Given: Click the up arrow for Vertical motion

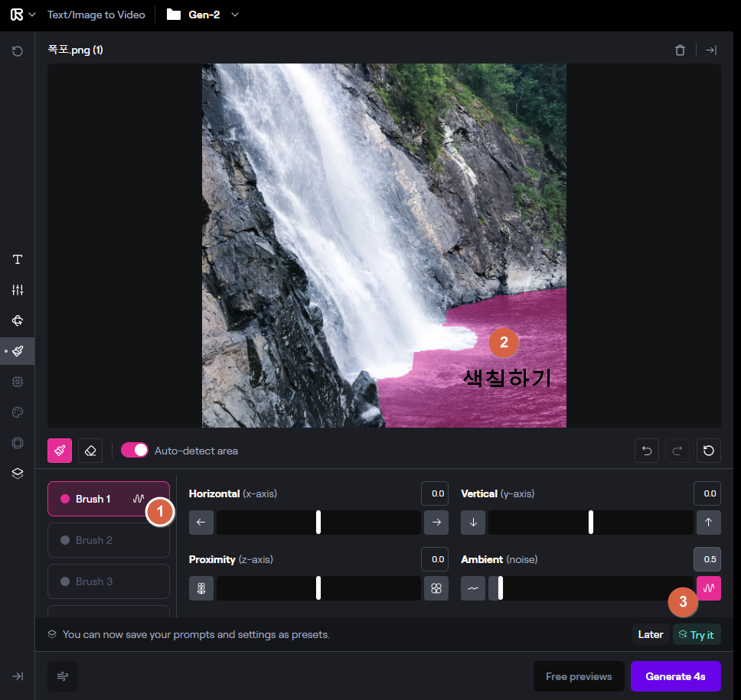Looking at the screenshot, I should tap(708, 523).
